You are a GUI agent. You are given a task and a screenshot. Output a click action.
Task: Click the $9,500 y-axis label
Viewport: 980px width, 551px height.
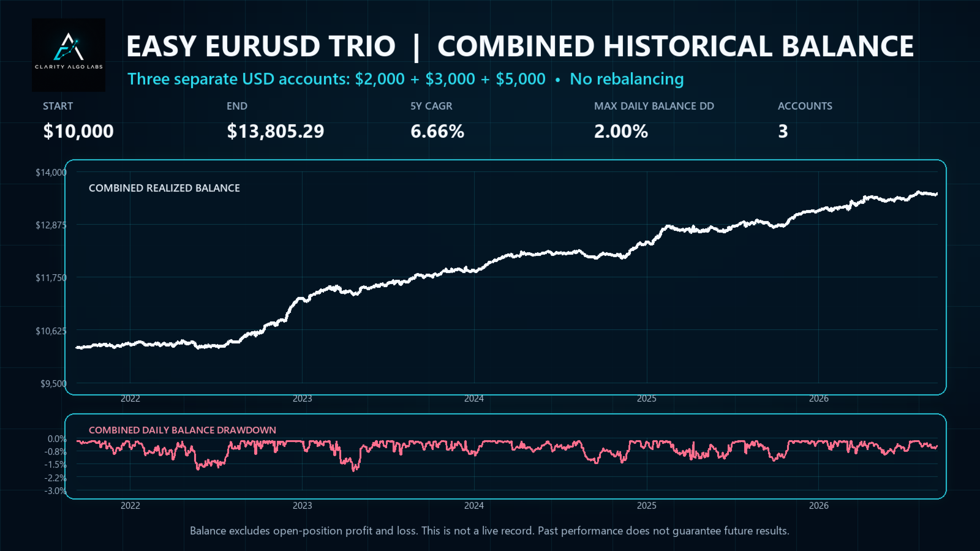[53, 384]
